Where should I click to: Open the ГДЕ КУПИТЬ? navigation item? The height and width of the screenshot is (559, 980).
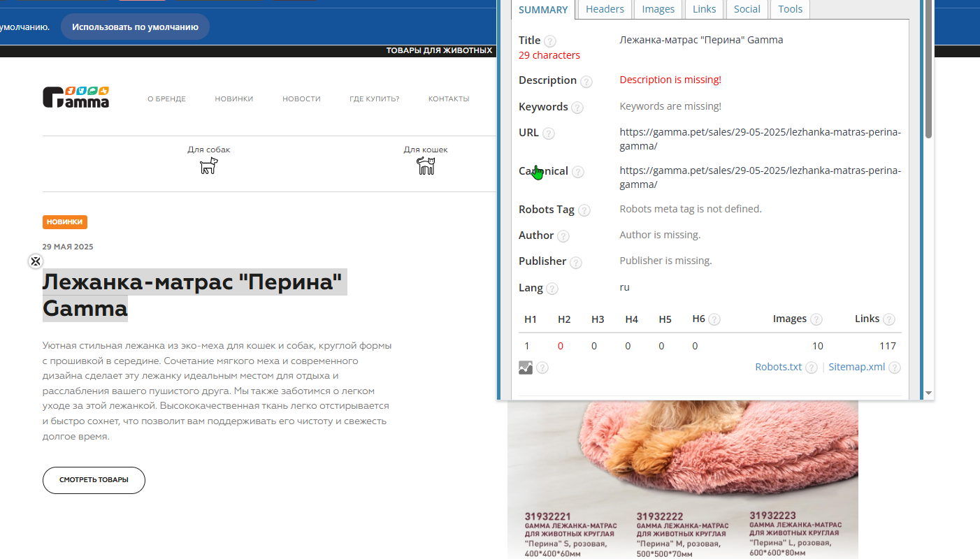375,99
